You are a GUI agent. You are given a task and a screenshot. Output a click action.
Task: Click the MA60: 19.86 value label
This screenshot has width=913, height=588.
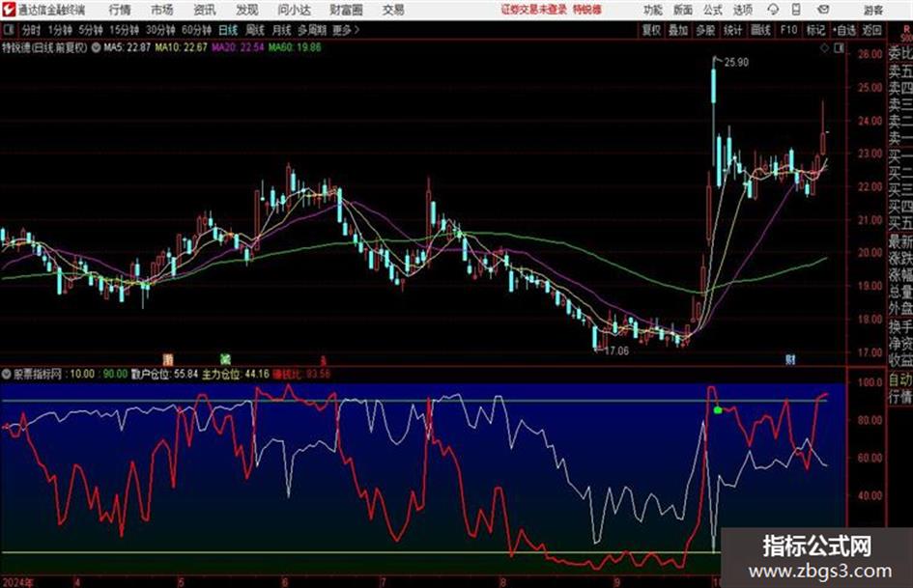(x=295, y=47)
